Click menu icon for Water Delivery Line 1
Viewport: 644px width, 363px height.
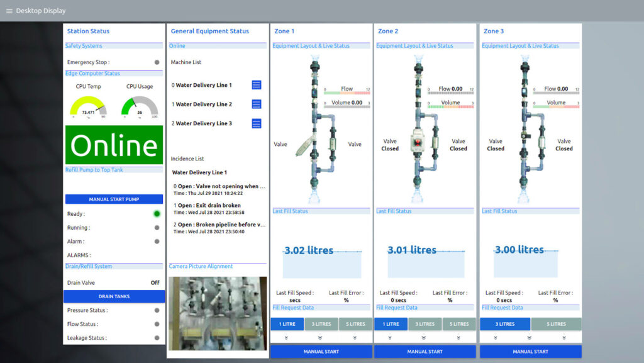[256, 85]
